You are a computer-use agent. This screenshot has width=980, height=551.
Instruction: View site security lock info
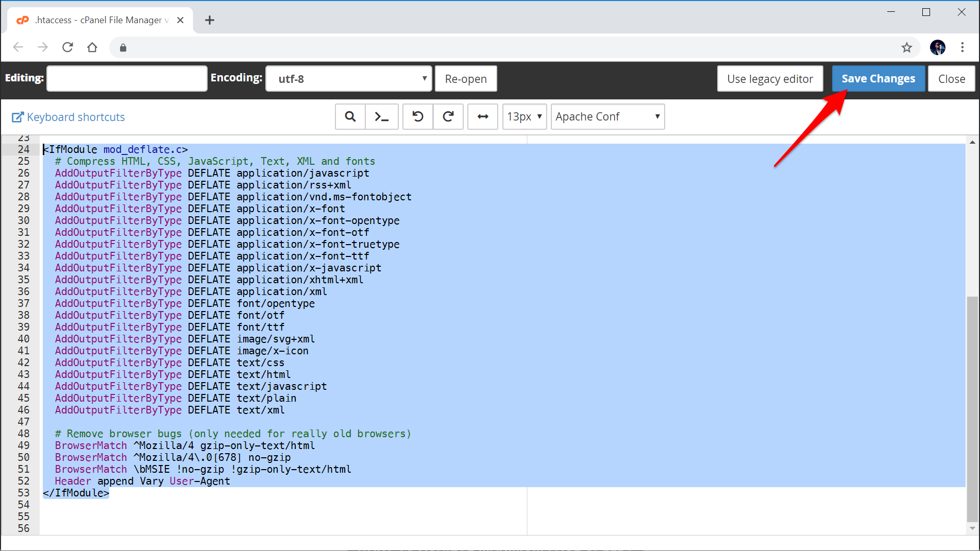pyautogui.click(x=123, y=47)
